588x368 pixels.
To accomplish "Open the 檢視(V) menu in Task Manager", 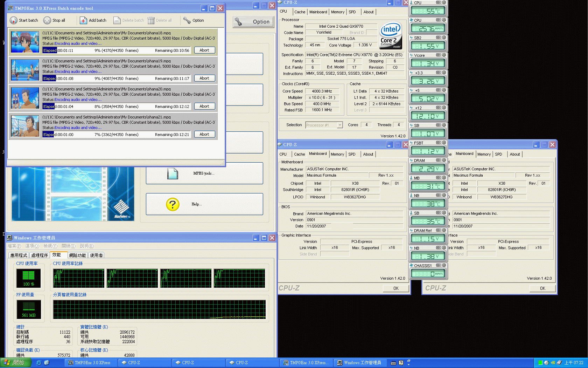I will (x=50, y=246).
